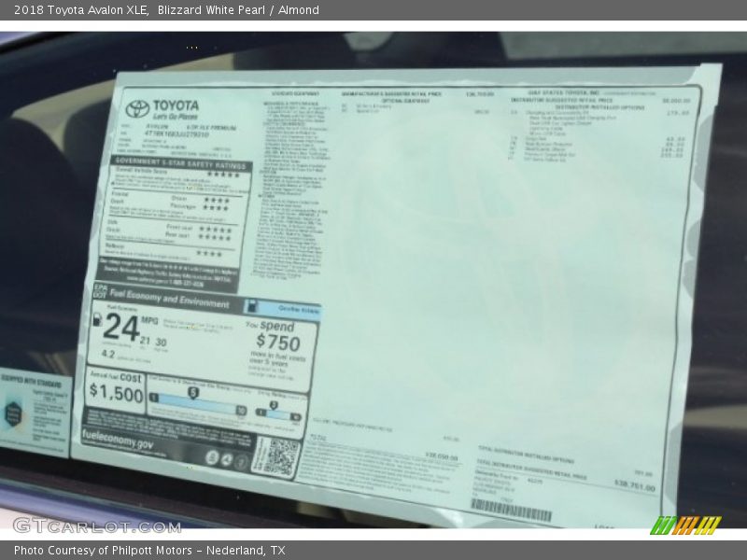
Task: Click the QR code on the sticker
Action: tap(276, 456)
